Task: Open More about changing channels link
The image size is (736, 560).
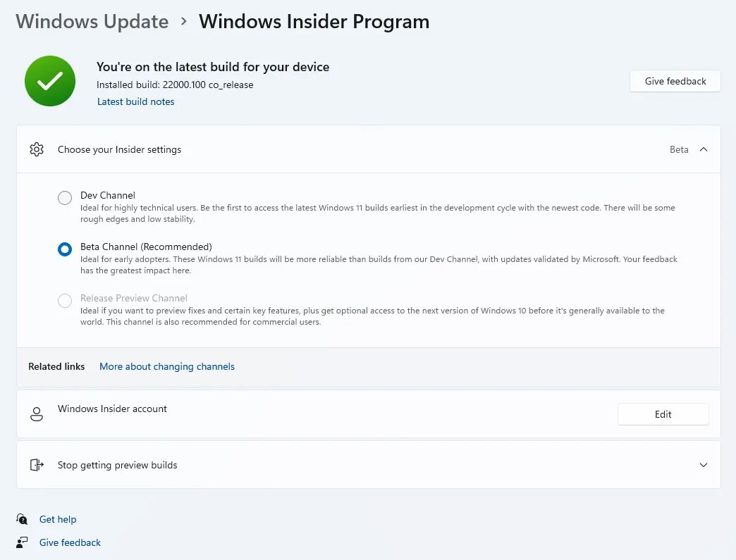Action: [167, 366]
